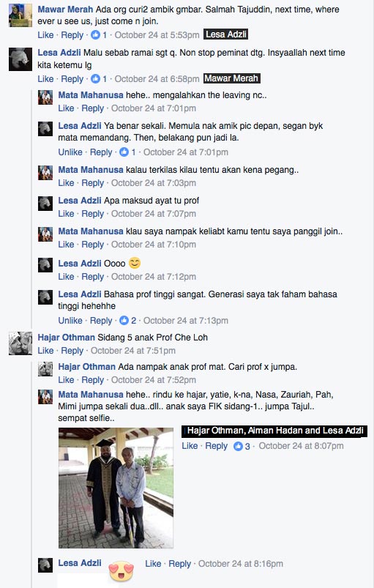Open 3 likes on photo comment
Viewport: 374px width, 588px height.
(x=242, y=446)
